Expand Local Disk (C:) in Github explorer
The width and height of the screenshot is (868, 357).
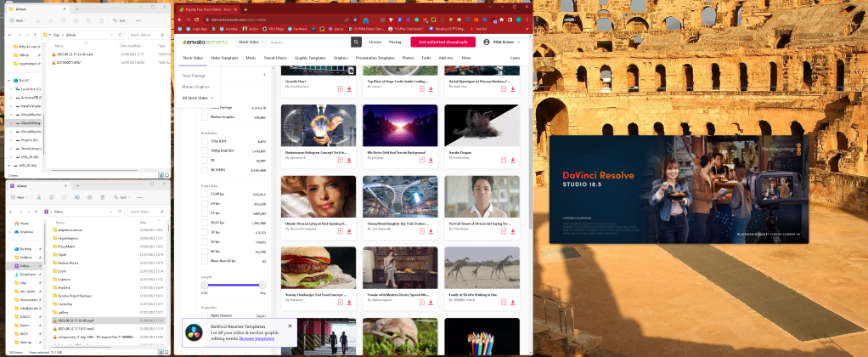(x=12, y=88)
